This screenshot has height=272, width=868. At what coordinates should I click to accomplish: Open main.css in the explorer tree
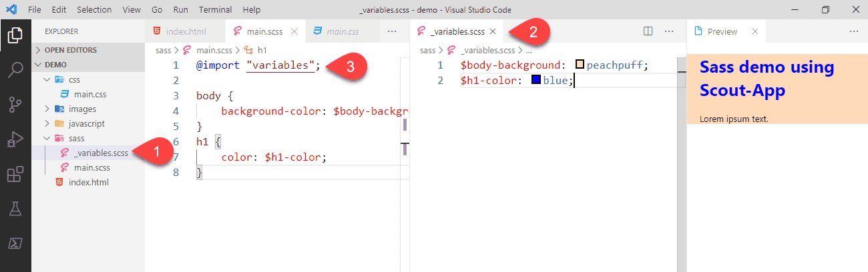pos(88,94)
